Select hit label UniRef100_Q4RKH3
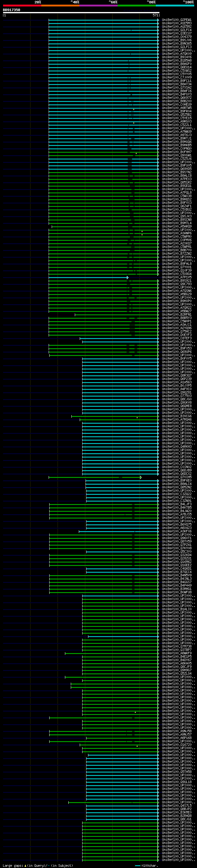This screenshot has width=197, height=868. coord(176,447)
